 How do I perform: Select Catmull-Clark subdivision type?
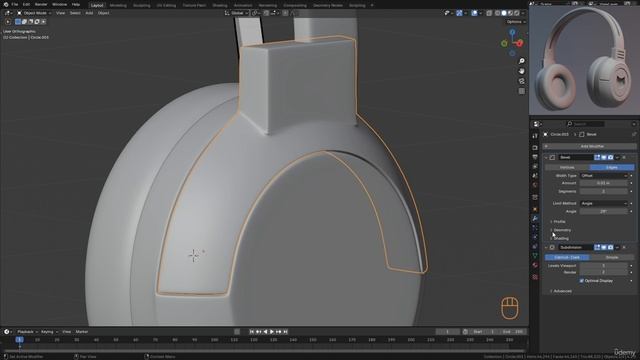pos(567,258)
